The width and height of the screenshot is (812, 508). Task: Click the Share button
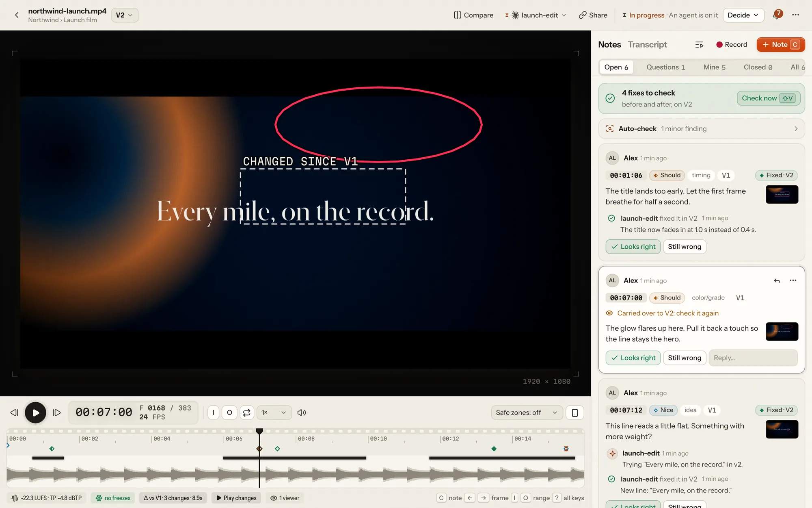(593, 15)
